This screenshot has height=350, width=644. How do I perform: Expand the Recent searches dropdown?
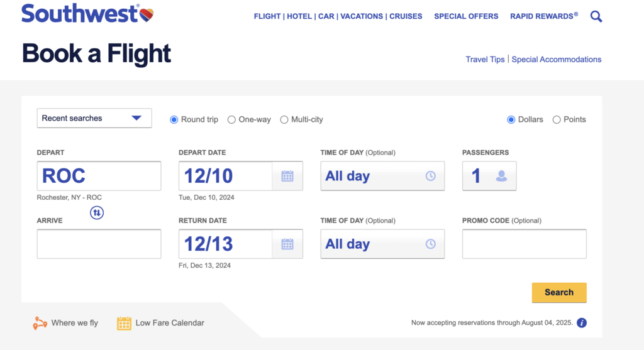94,118
